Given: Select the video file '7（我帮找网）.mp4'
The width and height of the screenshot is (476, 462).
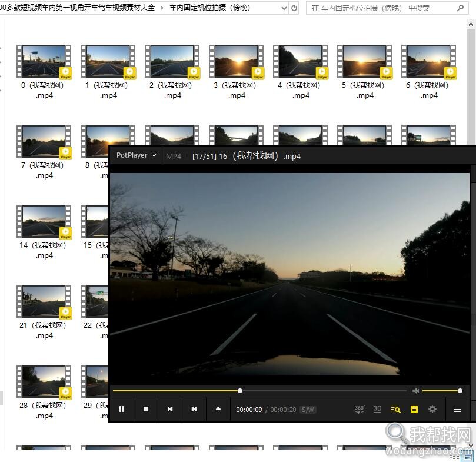Looking at the screenshot, I should [44, 152].
